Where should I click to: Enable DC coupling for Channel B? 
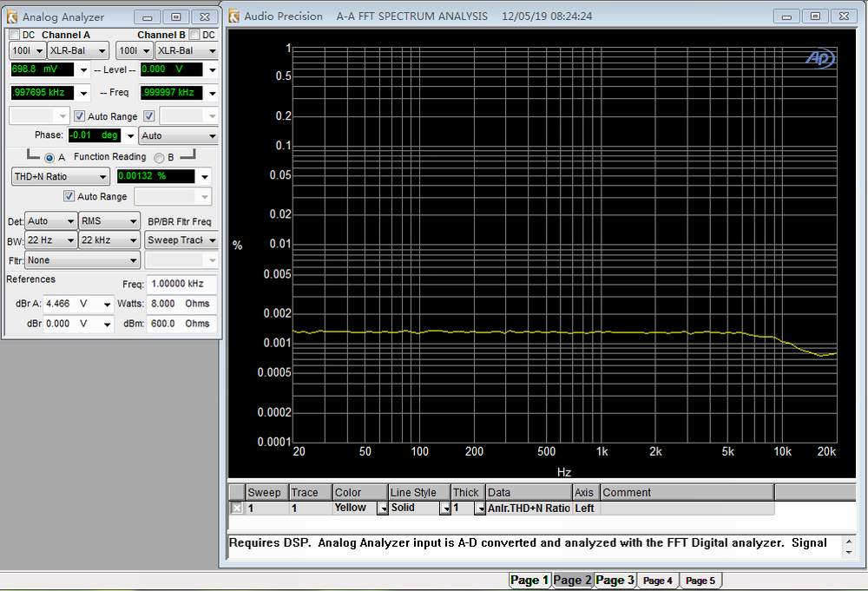tap(194, 35)
